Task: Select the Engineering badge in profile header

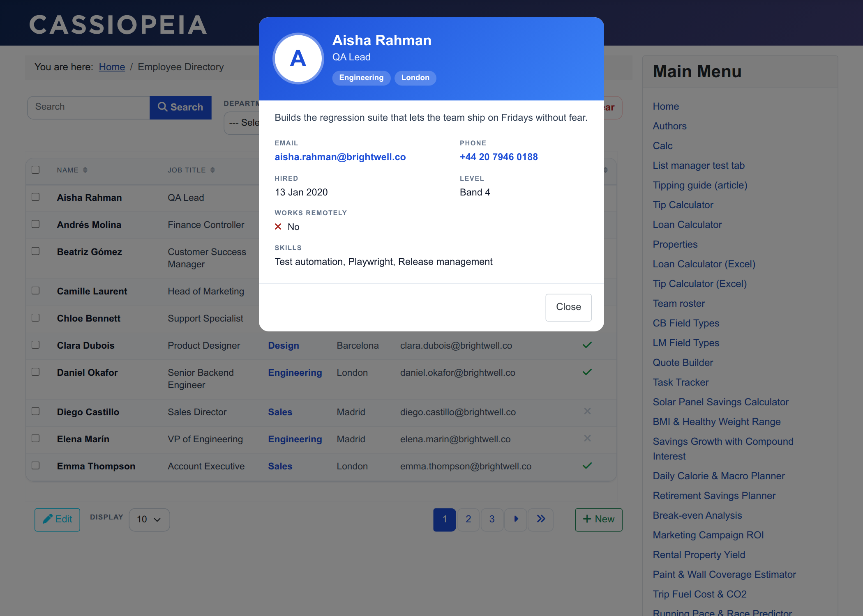Action: 361,78
